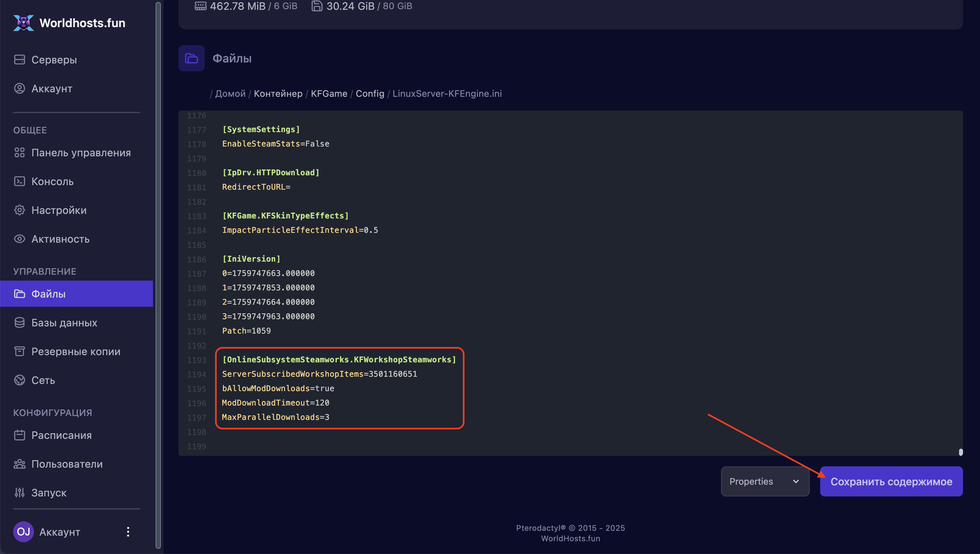Click the Настройки gear icon

coord(19,210)
